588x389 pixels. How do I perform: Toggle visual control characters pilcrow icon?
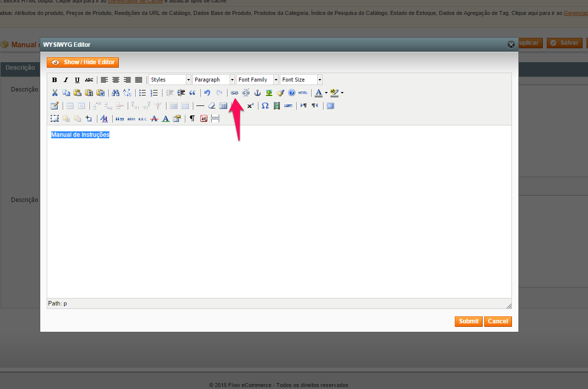click(192, 119)
